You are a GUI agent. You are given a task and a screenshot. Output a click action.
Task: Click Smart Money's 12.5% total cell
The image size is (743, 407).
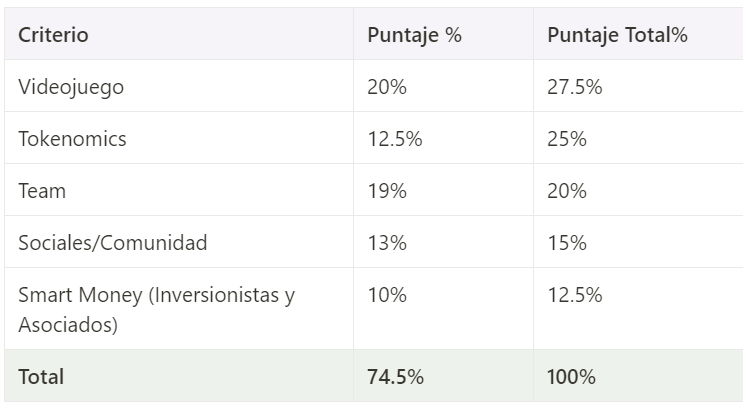574,295
